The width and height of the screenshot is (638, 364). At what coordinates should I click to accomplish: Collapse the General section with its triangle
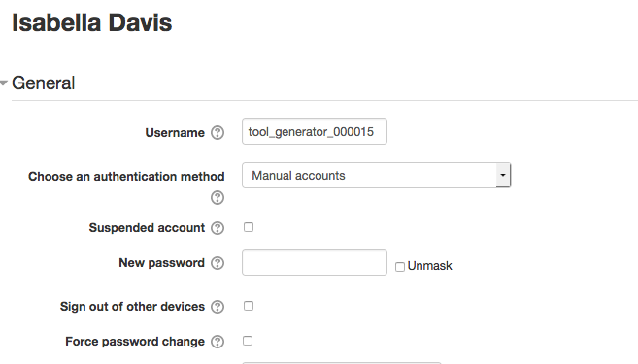point(4,83)
